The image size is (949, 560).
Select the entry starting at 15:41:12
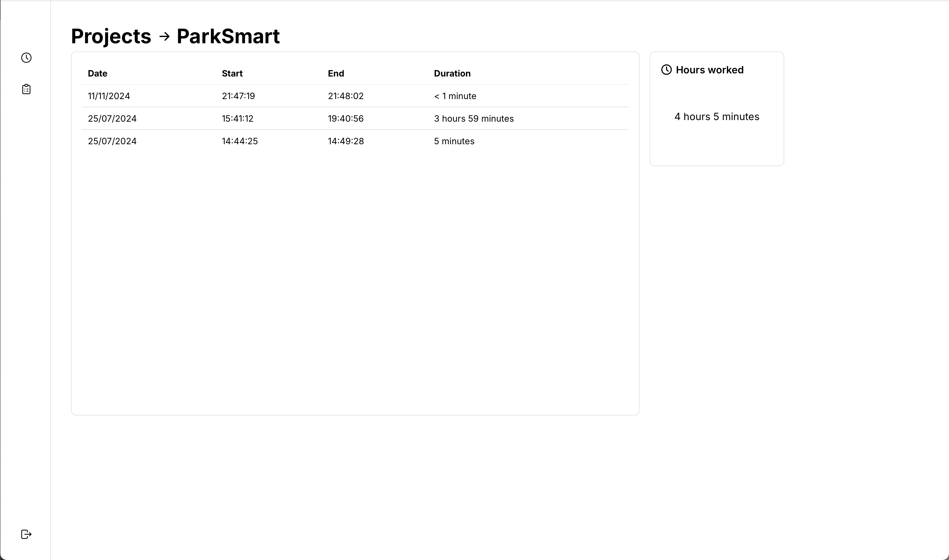pos(238,119)
